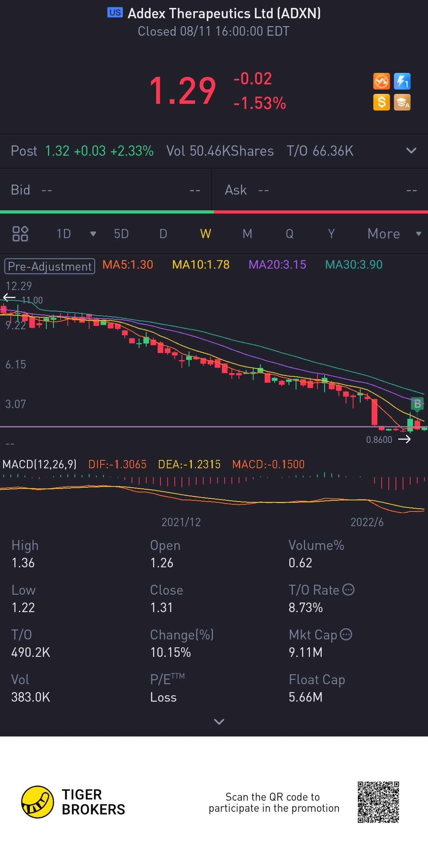The width and height of the screenshot is (428, 868).
Task: Select the 5D chart tab
Action: coord(121,234)
